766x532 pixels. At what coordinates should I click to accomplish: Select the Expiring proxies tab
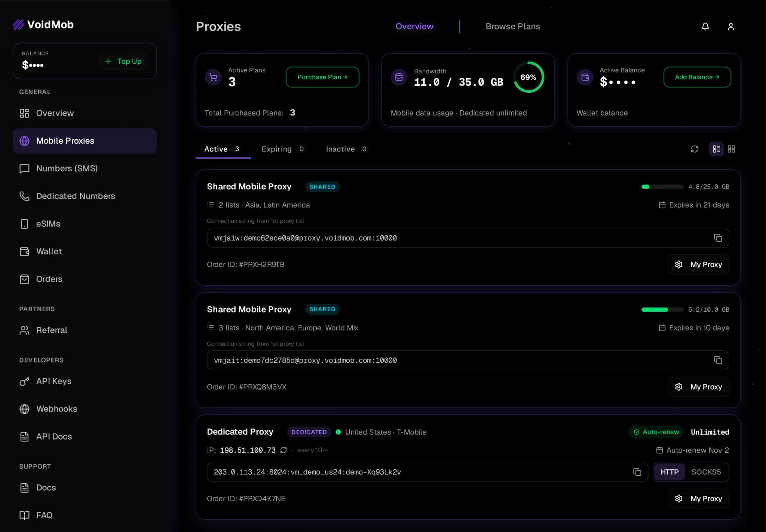pyautogui.click(x=284, y=149)
